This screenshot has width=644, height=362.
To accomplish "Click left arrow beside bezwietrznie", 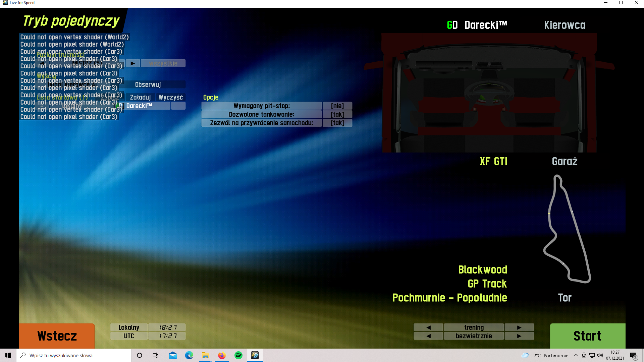I will (x=428, y=336).
